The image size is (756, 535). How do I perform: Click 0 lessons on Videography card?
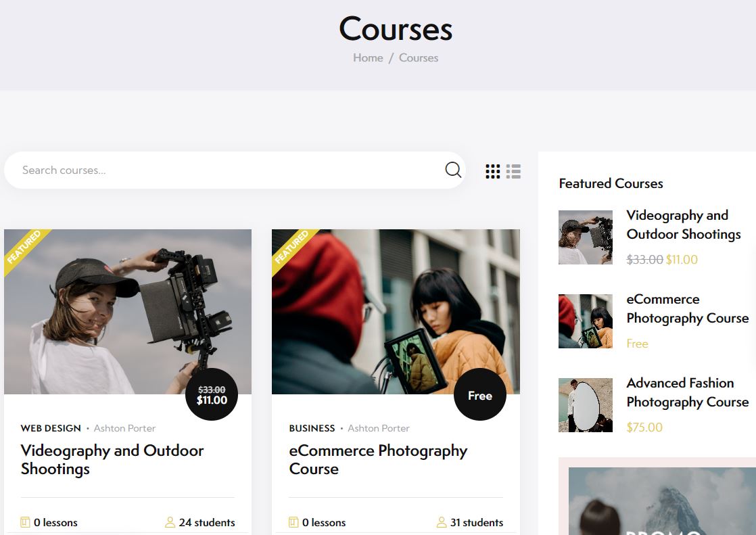pyautogui.click(x=55, y=522)
